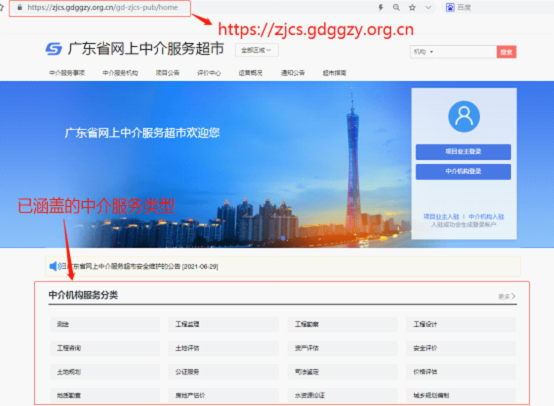
Task: Select the 土地评估 service category
Action: [x=223, y=348]
